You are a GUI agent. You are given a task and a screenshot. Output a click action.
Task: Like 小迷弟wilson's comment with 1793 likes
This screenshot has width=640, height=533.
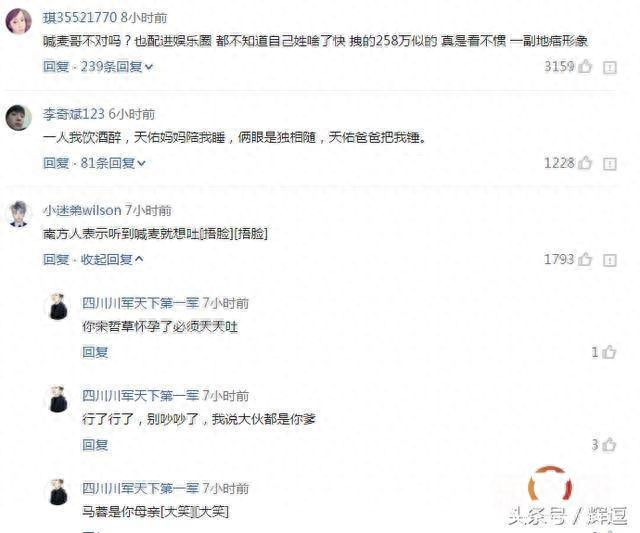(585, 259)
